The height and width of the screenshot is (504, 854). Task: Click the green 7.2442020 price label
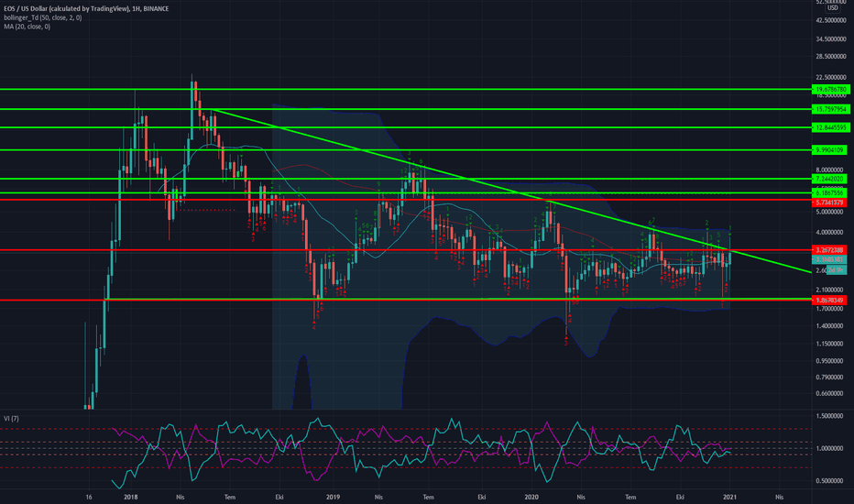click(829, 179)
